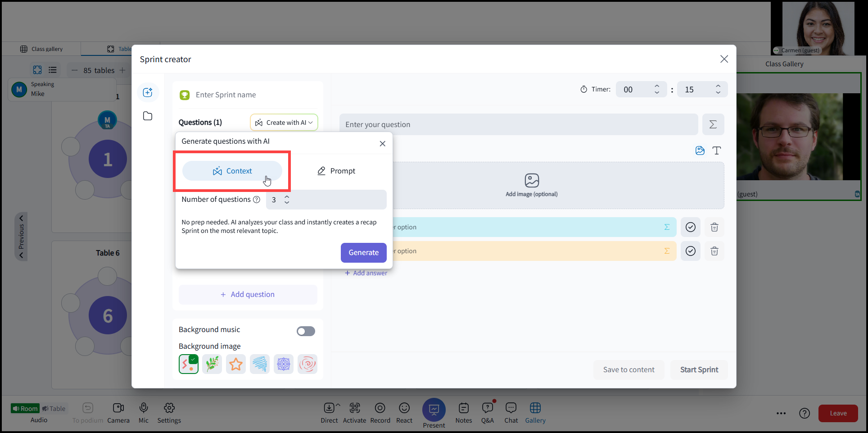Viewport: 868px width, 433px height.
Task: Switch to the Prompt tab
Action: [x=336, y=171]
